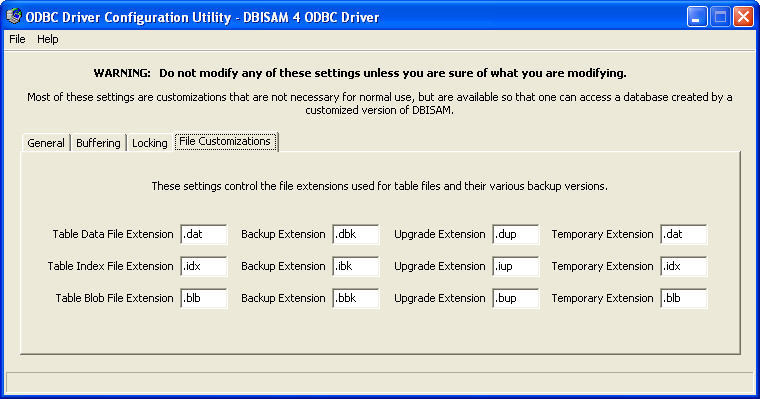Focus the .ibk Backup Extension field
Screen dimensions: 760x399
click(356, 266)
